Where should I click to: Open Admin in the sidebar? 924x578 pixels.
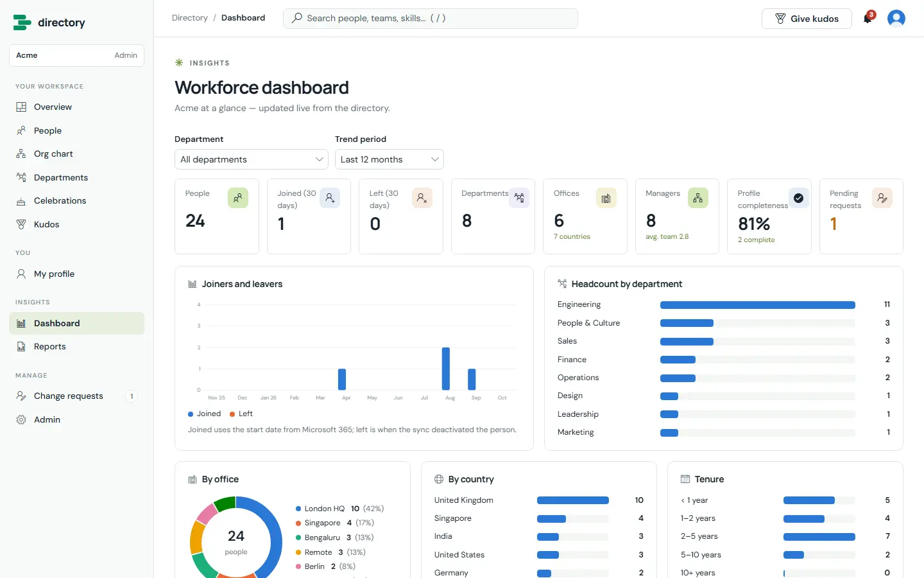pos(76,419)
